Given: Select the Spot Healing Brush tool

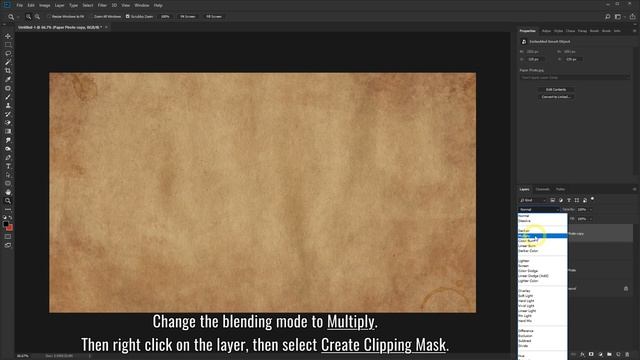Looking at the screenshot, I should point(8,88).
